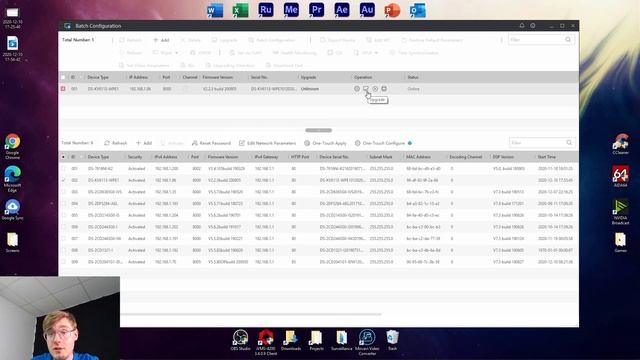The image size is (640, 360).
Task: Launch Excel from top dock
Action: (x=240, y=10)
